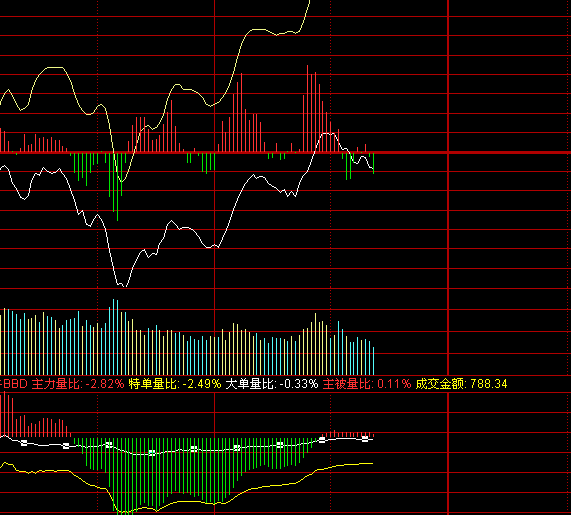Viewport: 571px width, 515px height.
Task: Select the 特单量比 -2.49% readout
Action: coord(175,384)
